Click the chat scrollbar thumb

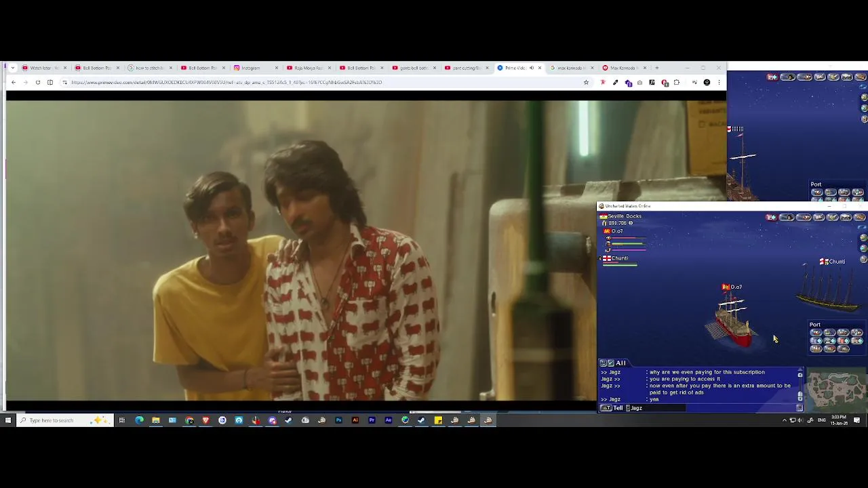pos(800,395)
